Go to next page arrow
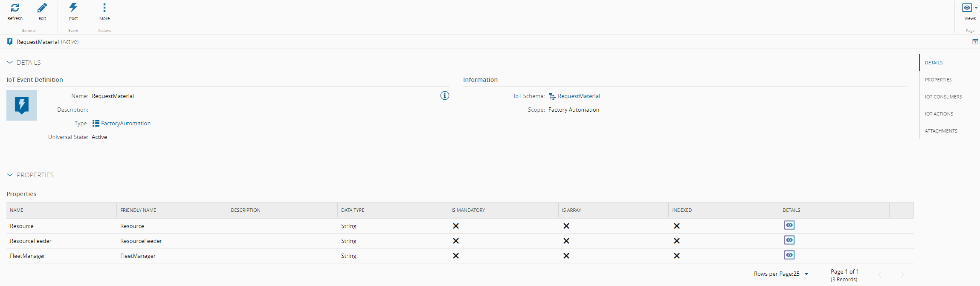This screenshot has width=980, height=286. (902, 274)
